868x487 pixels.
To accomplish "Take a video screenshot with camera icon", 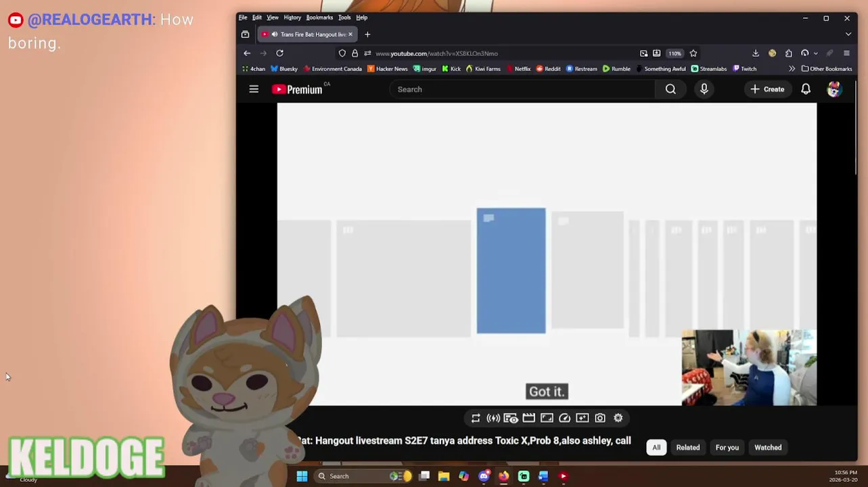I will pos(600,418).
